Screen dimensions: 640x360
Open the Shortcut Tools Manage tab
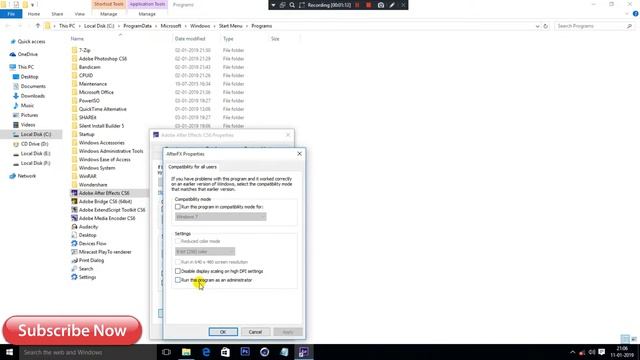click(109, 14)
